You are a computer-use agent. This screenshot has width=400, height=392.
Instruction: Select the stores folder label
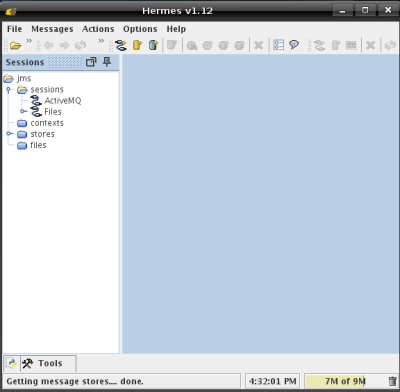pos(42,134)
